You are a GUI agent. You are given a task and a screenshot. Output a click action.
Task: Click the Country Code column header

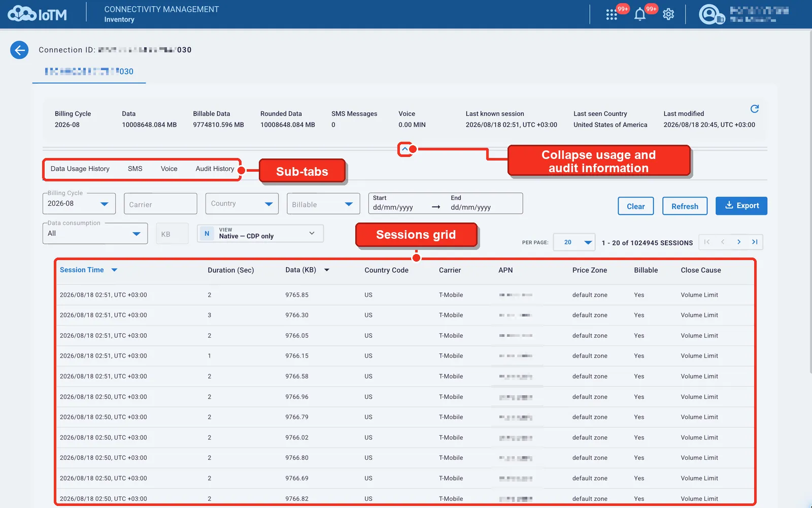[x=386, y=270]
